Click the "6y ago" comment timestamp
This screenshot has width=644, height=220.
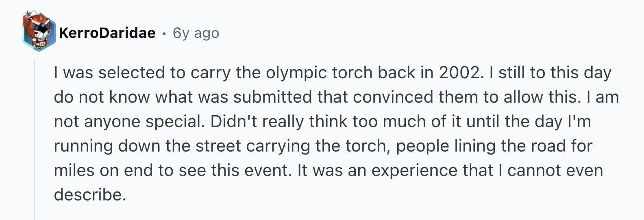click(196, 33)
